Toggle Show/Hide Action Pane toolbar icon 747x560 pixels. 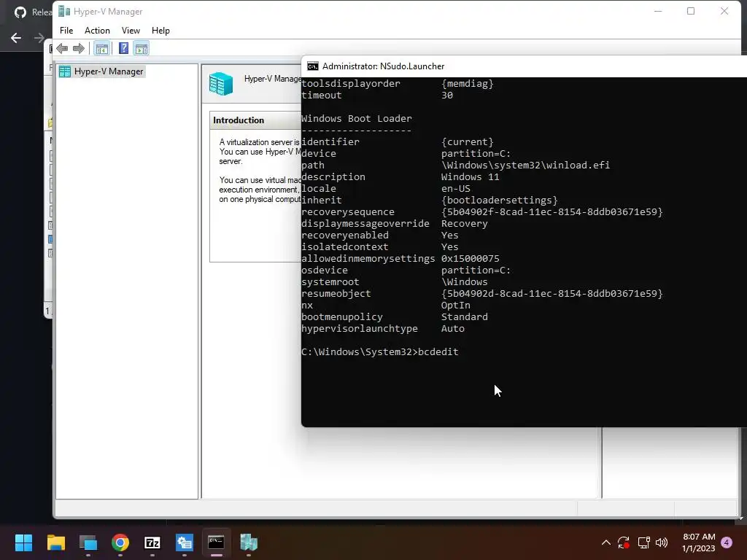142,49
